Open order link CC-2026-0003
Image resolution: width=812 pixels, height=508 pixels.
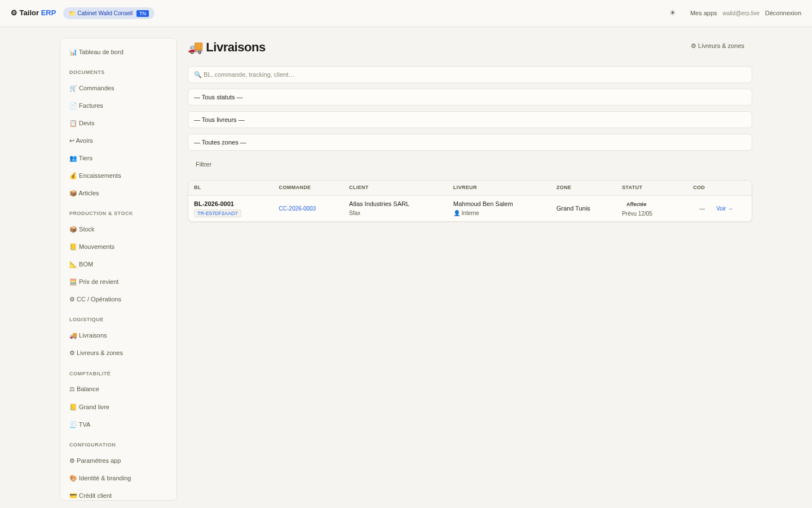coord(297,209)
